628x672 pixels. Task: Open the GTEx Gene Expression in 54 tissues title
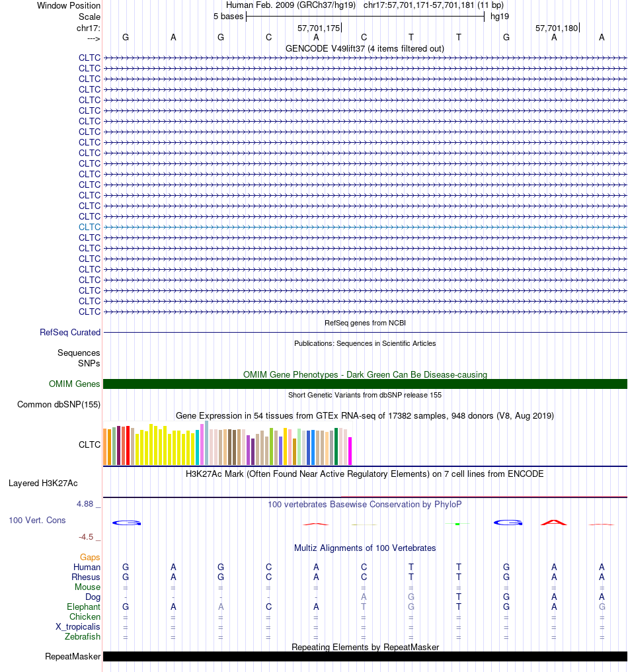pos(365,416)
